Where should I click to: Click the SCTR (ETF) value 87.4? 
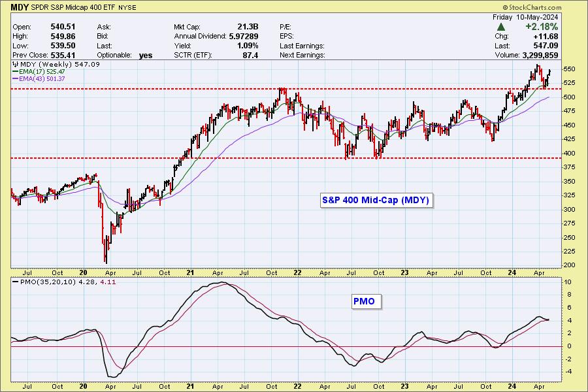tap(250, 55)
